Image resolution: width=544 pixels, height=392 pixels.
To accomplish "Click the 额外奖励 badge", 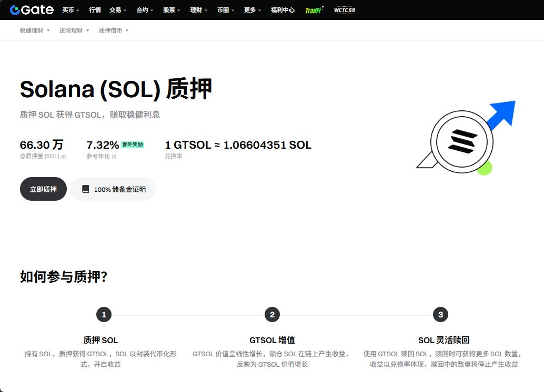I will click(x=133, y=144).
